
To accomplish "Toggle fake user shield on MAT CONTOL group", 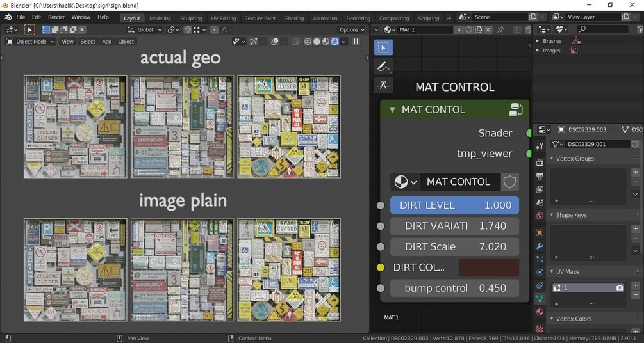I will (x=509, y=182).
